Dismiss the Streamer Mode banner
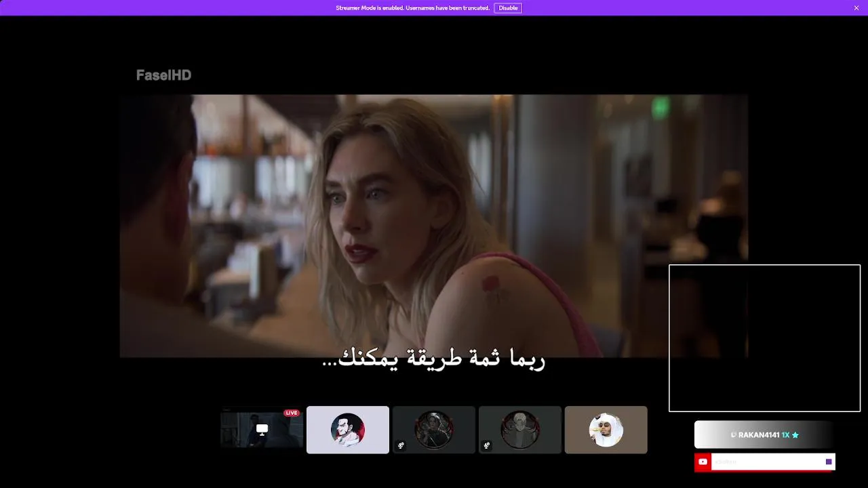Image resolution: width=868 pixels, height=488 pixels. coord(856,8)
